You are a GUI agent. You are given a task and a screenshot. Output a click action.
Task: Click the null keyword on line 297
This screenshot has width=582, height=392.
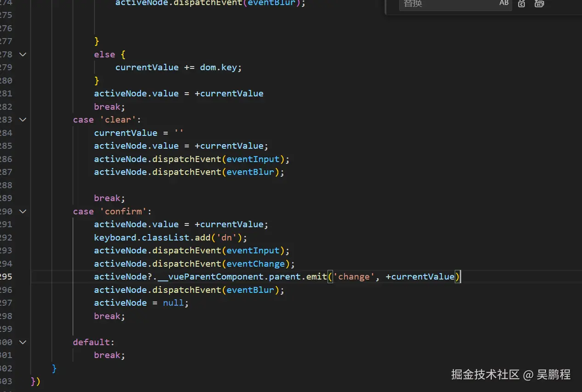click(172, 302)
